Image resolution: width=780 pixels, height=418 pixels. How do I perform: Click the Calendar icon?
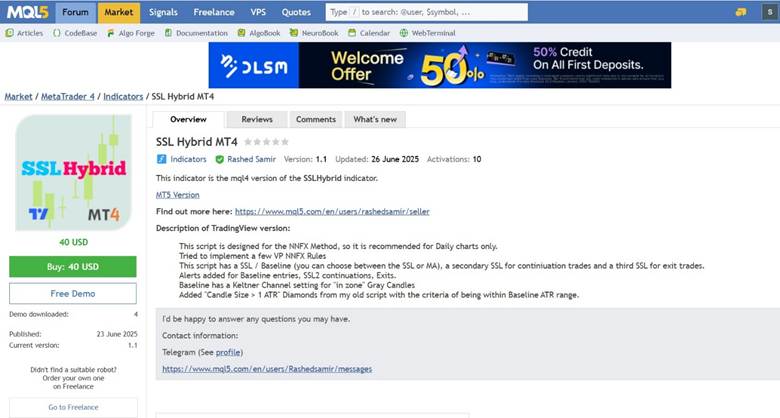point(352,33)
